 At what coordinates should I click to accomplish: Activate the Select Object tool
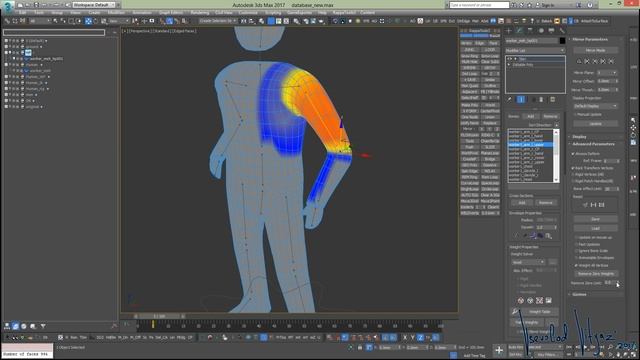(56, 21)
